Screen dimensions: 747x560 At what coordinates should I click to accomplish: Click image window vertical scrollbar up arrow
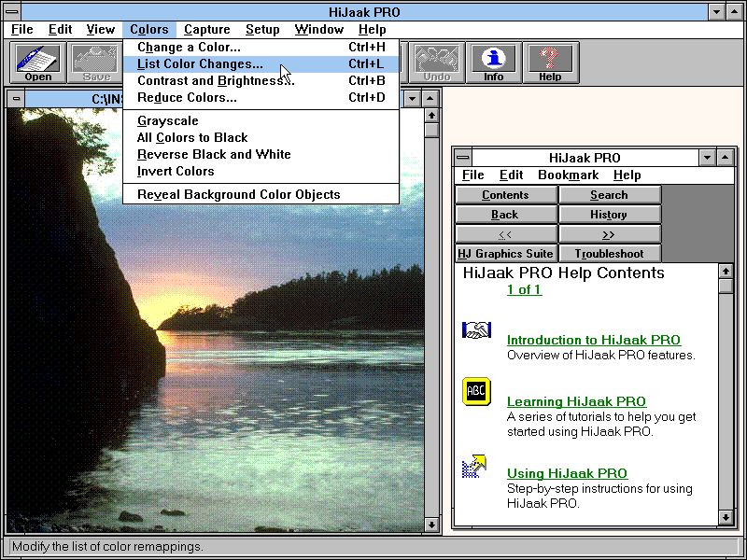pos(431,116)
